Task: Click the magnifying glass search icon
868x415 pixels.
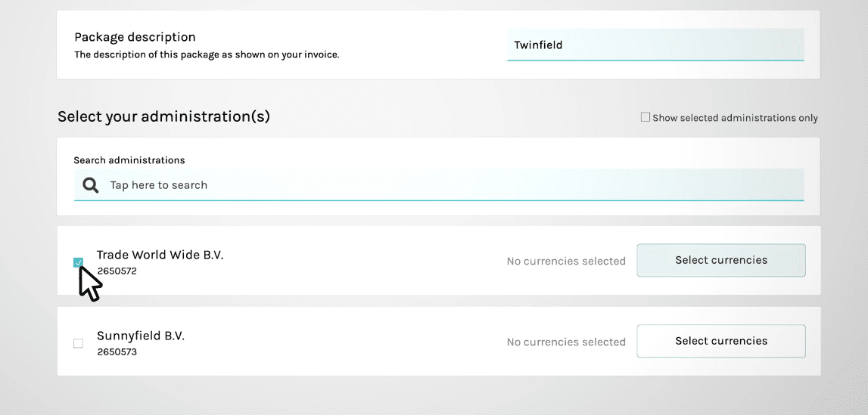Action: click(x=91, y=185)
